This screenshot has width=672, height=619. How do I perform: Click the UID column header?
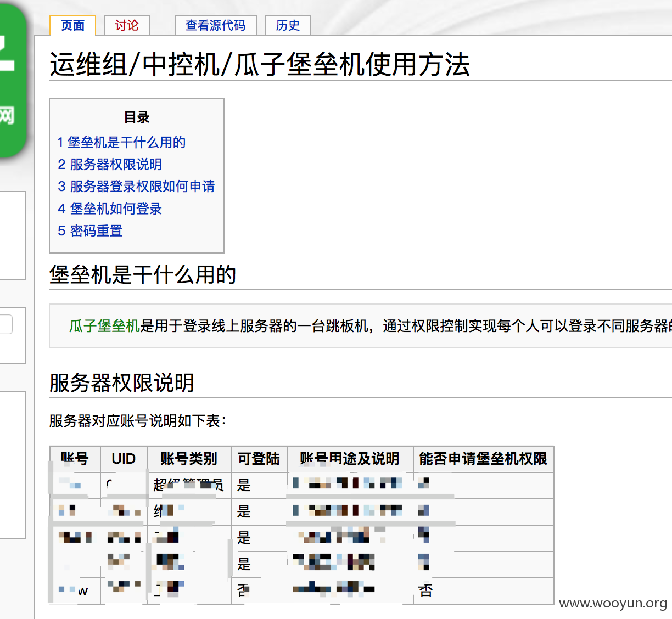pyautogui.click(x=124, y=459)
